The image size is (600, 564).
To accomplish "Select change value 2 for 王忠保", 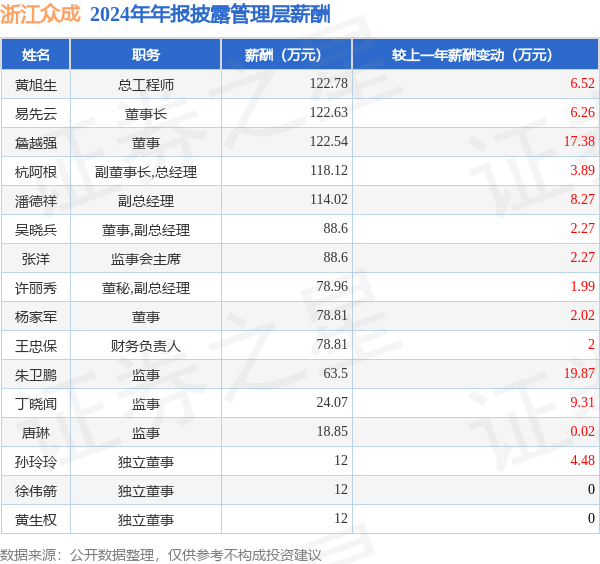I will [x=591, y=345].
